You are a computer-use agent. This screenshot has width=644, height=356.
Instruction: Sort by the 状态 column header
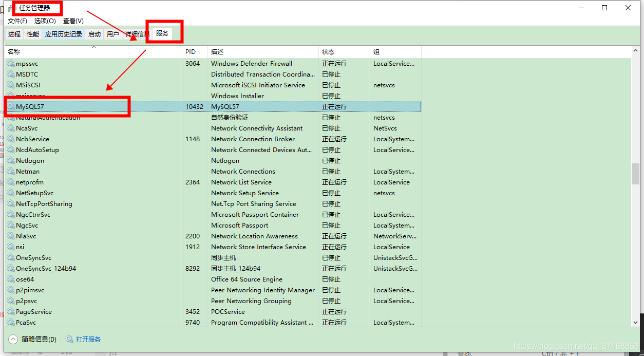pyautogui.click(x=344, y=52)
